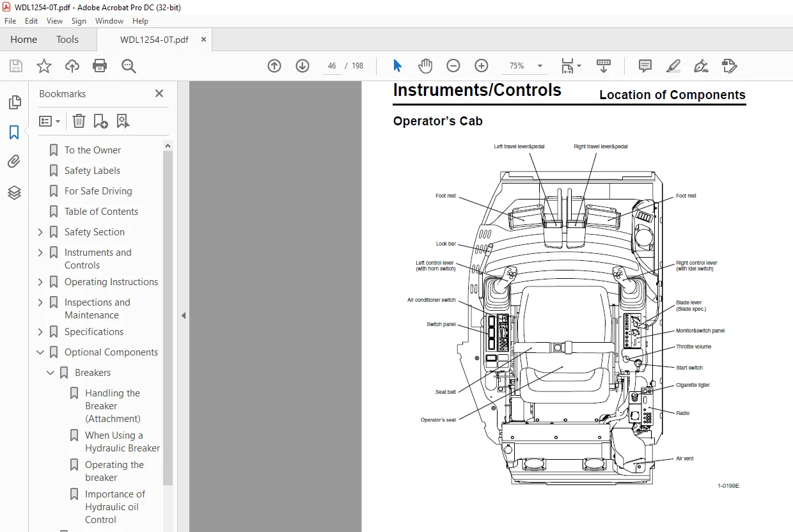Zoom out with minus icon
793x532 pixels.
point(453,66)
